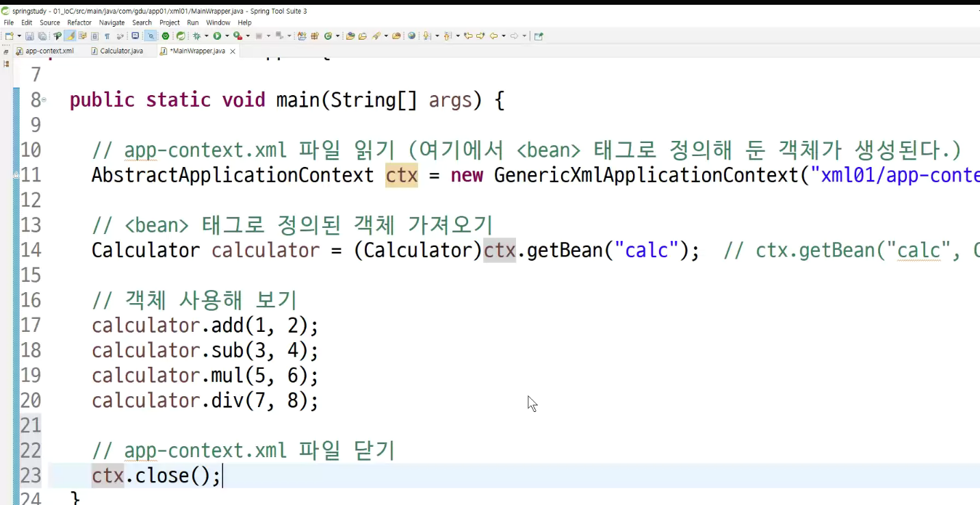The width and height of the screenshot is (980, 505).
Task: Open the Previous Annotation dropdown arrow
Action: click(x=457, y=36)
